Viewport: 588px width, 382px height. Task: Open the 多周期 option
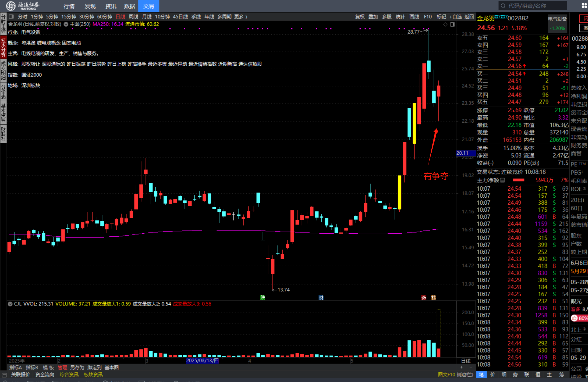224,17
